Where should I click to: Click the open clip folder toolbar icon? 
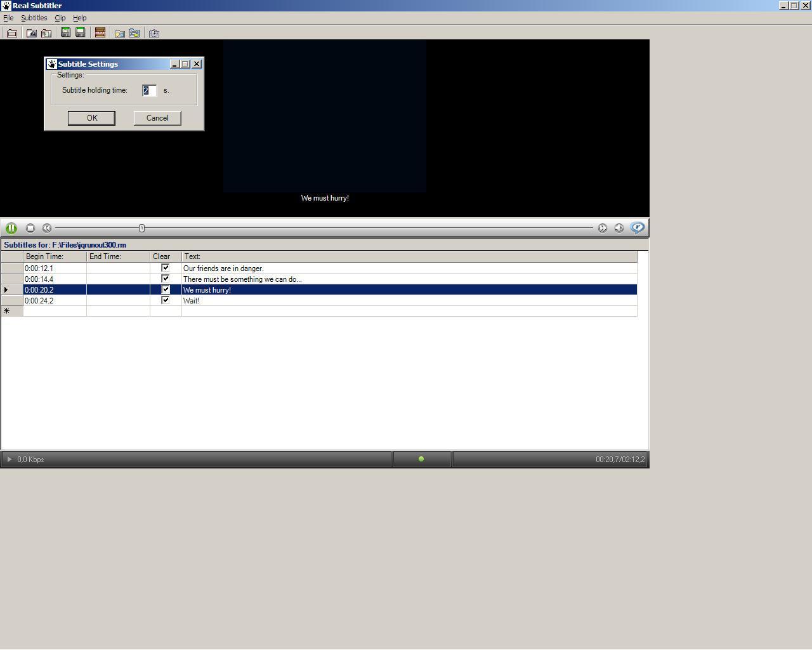click(x=31, y=33)
